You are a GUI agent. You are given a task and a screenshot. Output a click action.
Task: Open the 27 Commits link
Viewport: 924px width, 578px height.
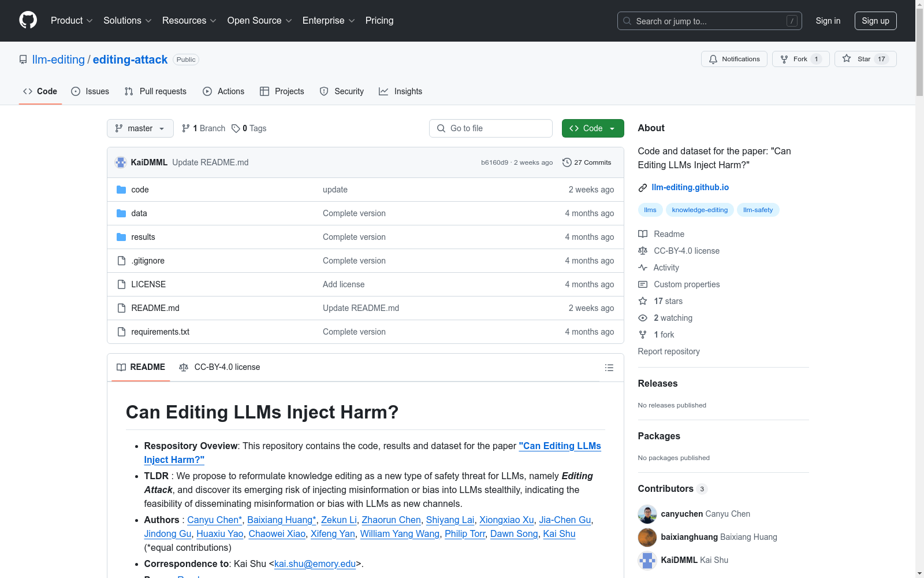[587, 162]
